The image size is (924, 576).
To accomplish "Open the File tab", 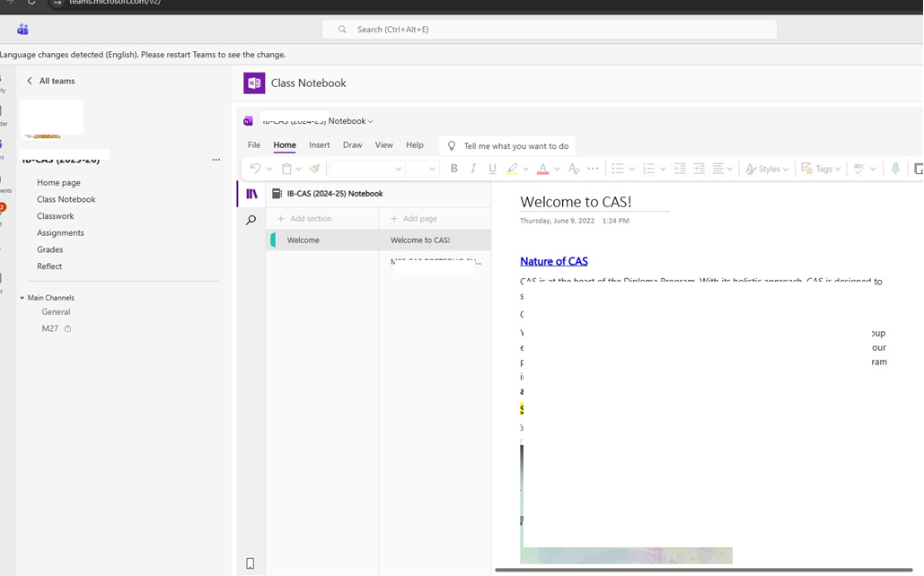I will (254, 144).
